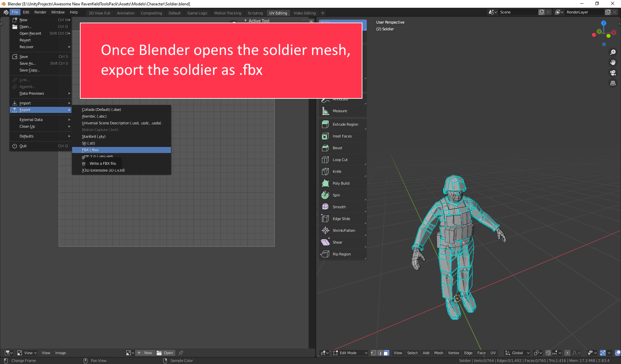
Task: Choose Stanford (.ply) export option
Action: point(121,136)
